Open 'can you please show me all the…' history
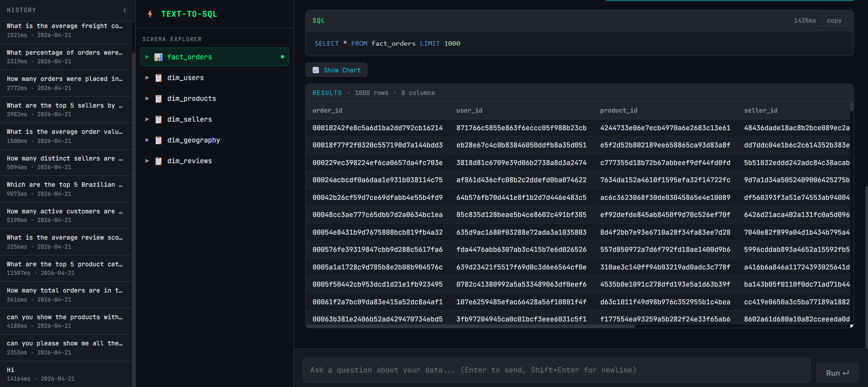This screenshot has width=868, height=387. click(66, 348)
